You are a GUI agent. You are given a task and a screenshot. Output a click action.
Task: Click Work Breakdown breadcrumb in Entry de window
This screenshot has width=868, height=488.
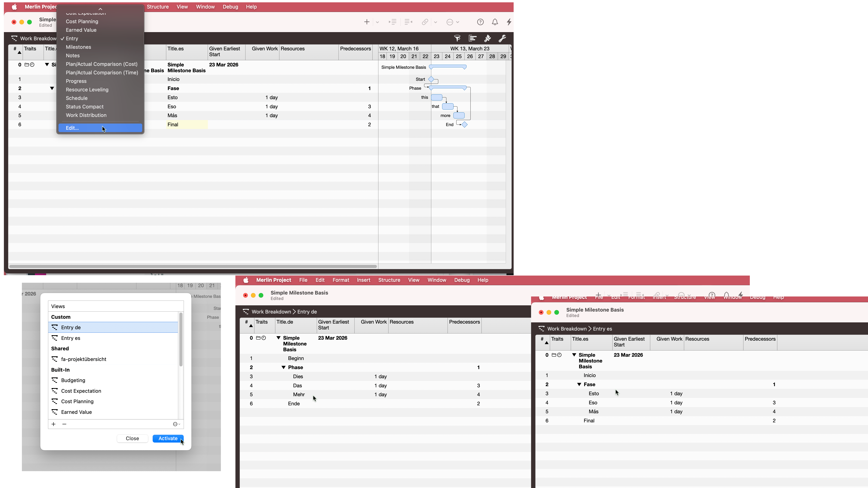(271, 312)
